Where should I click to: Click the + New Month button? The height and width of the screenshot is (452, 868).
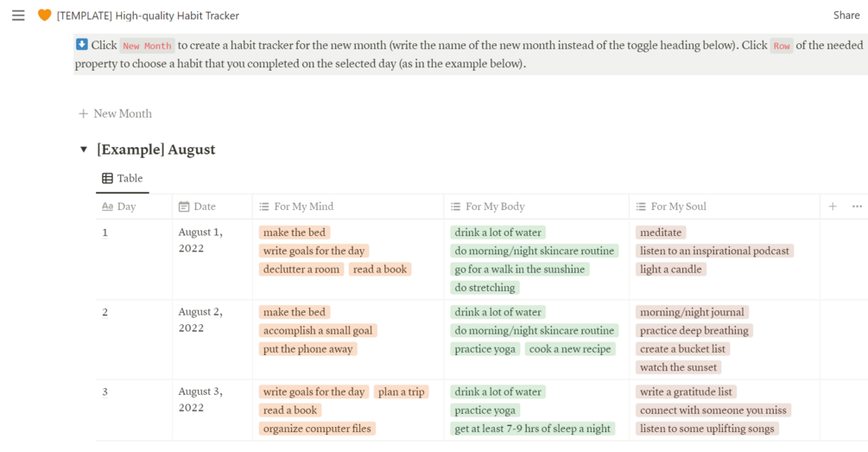click(115, 113)
